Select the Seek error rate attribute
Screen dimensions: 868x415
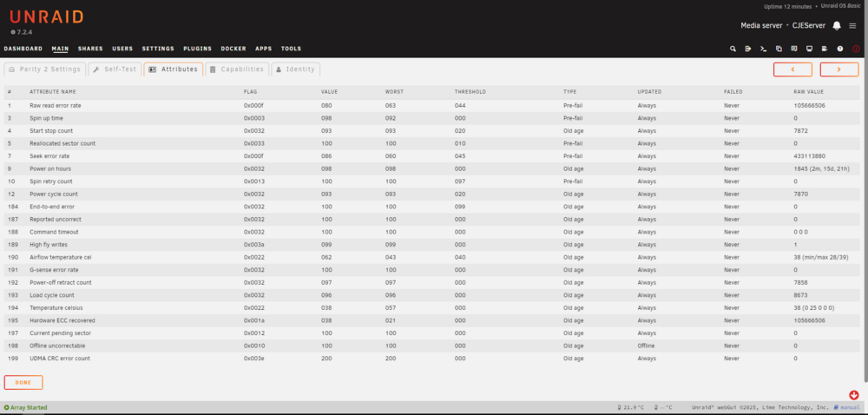49,156
